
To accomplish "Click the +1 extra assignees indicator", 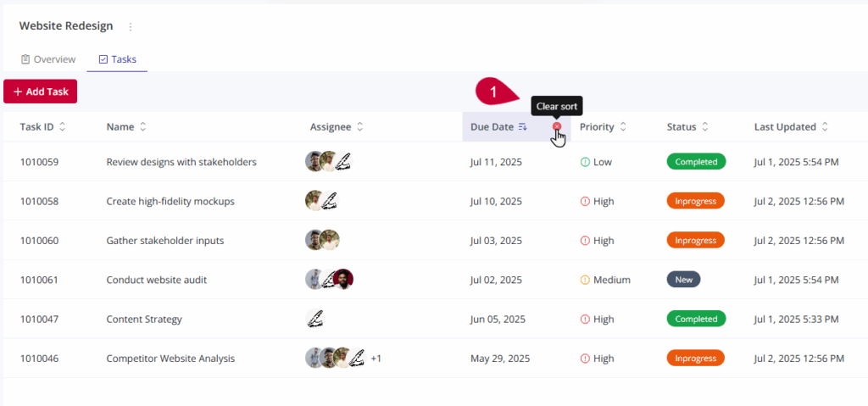I will [376, 359].
